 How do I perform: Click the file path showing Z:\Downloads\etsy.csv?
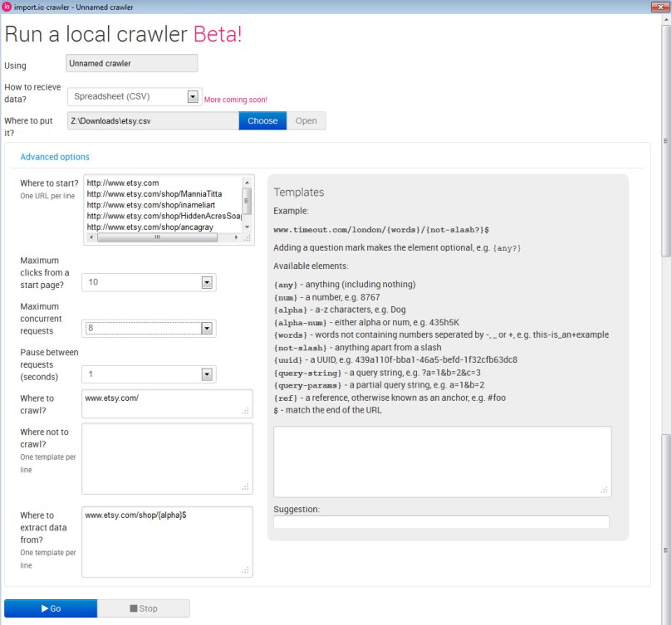click(150, 120)
